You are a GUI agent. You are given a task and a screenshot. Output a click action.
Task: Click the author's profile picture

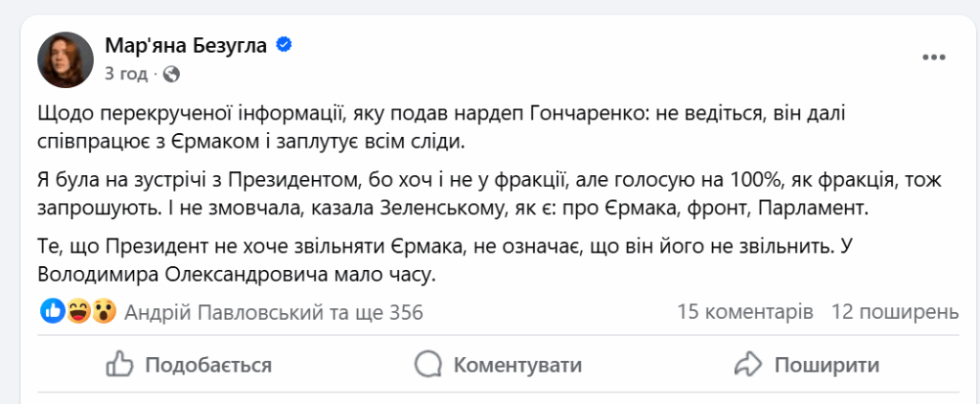(65, 57)
